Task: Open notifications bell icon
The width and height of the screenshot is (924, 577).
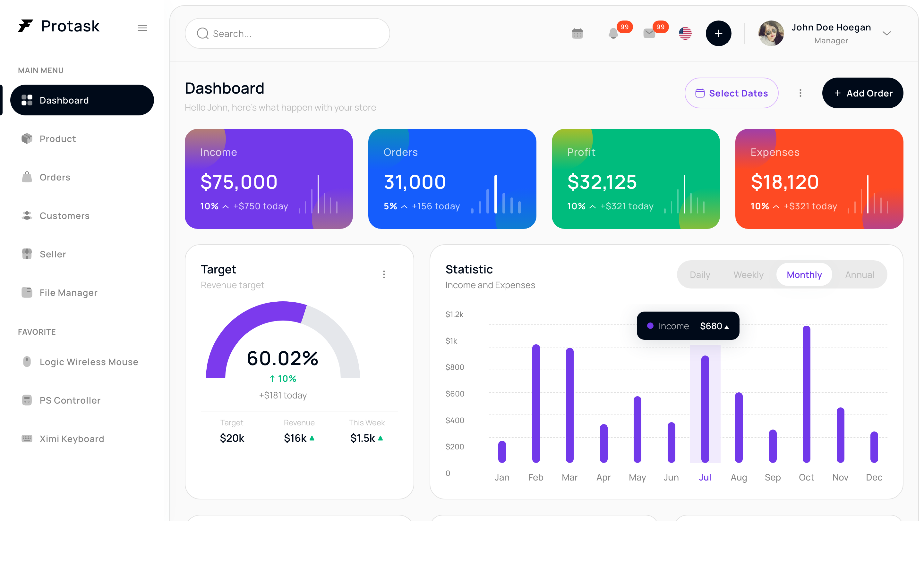Action: pos(613,34)
